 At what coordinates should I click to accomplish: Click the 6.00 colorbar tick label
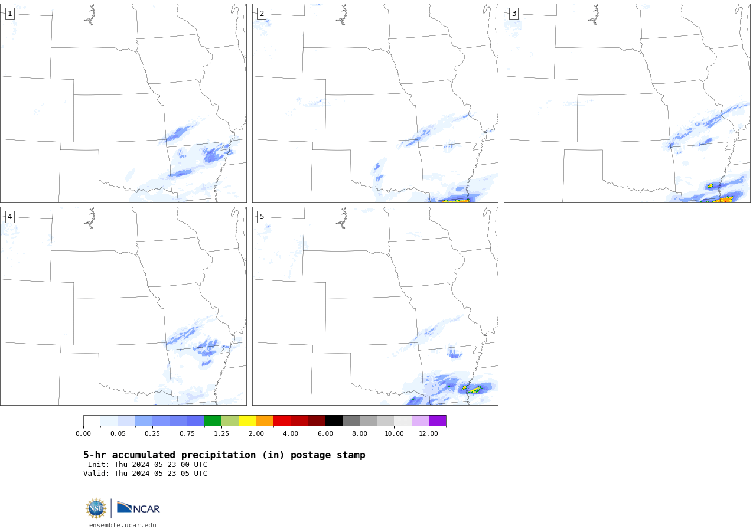point(325,433)
